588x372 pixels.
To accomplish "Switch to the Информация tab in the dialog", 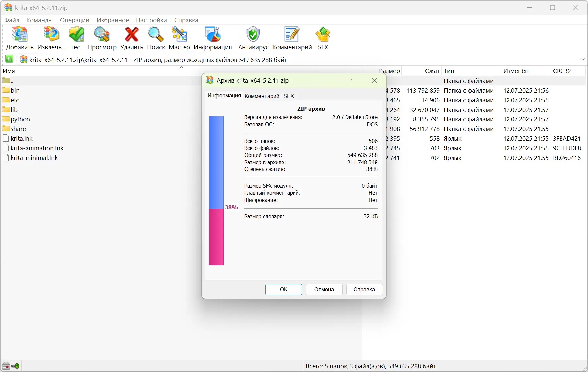I will 224,96.
